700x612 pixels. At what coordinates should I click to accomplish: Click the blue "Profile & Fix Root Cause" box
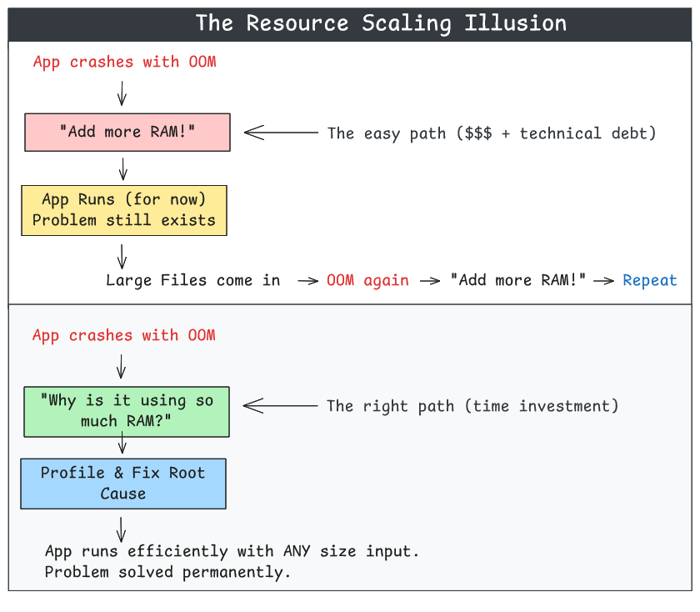pyautogui.click(x=123, y=484)
